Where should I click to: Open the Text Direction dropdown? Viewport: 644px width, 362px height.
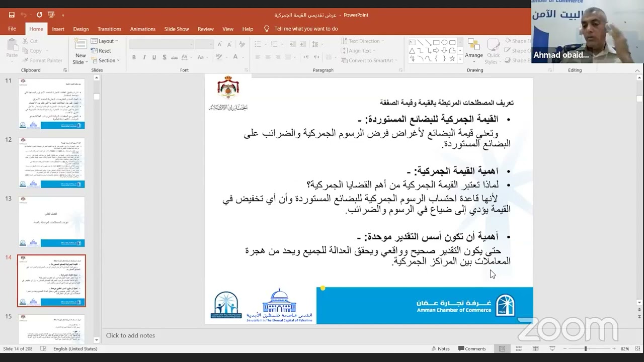pos(363,41)
